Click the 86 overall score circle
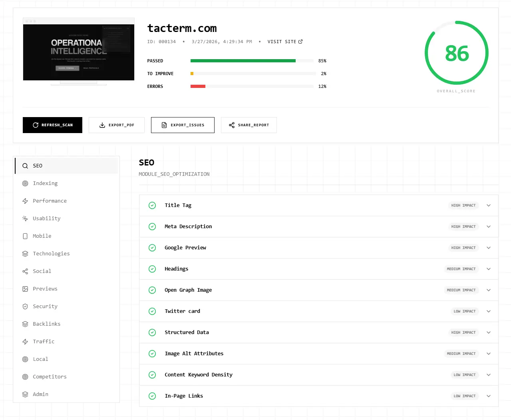Image resolution: width=511 pixels, height=420 pixels. point(456,53)
